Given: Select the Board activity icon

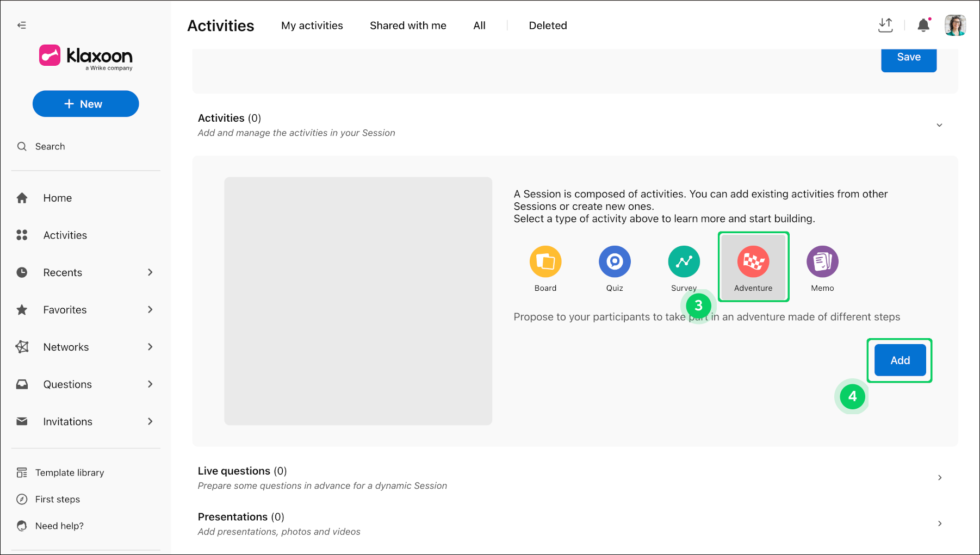Looking at the screenshot, I should [x=545, y=261].
